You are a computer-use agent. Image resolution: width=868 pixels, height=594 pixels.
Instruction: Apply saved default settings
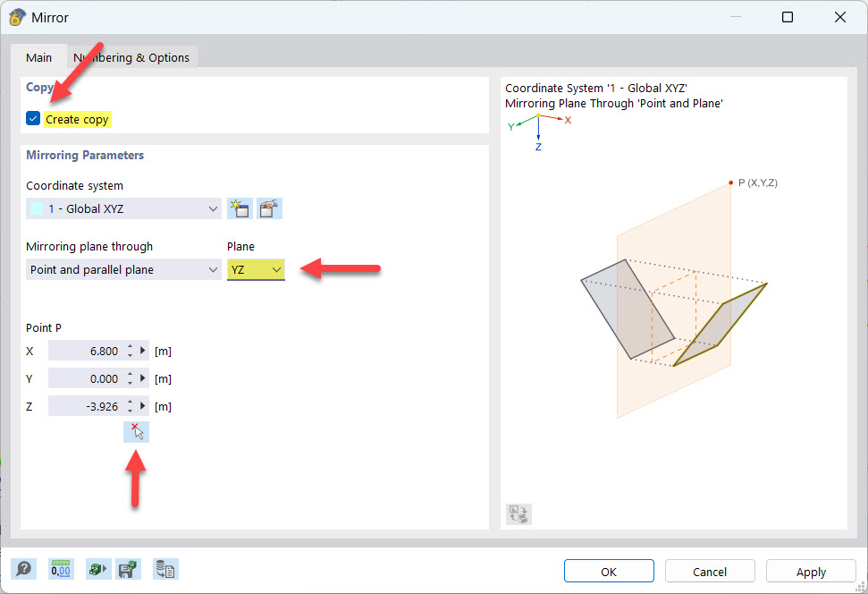coord(97,569)
